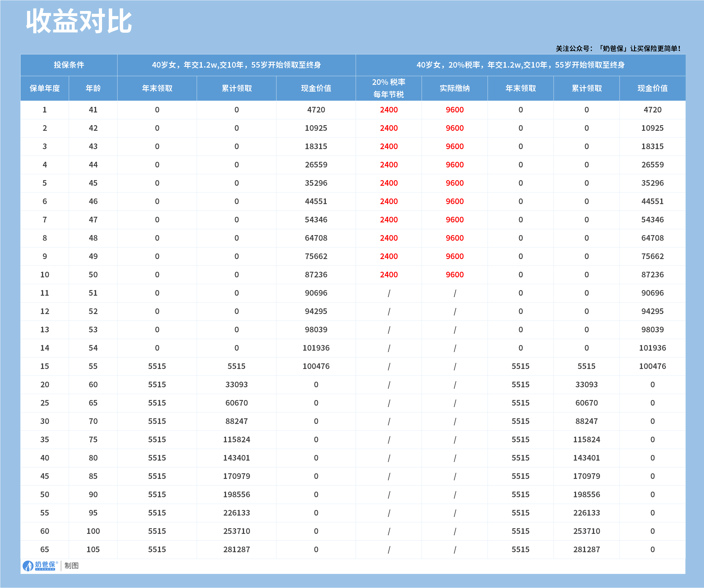Click the 20% 税率每年节税 header
Viewport: 704px width, 588px height.
coord(389,89)
